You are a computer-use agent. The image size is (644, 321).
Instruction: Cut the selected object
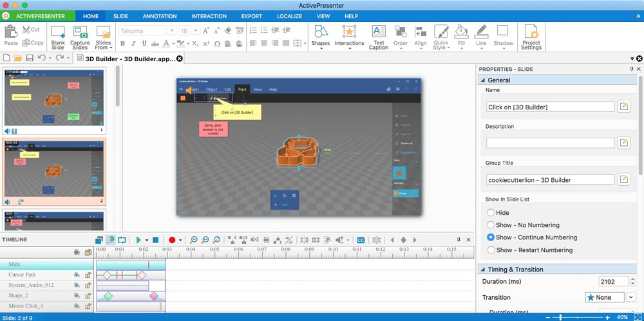(x=31, y=30)
